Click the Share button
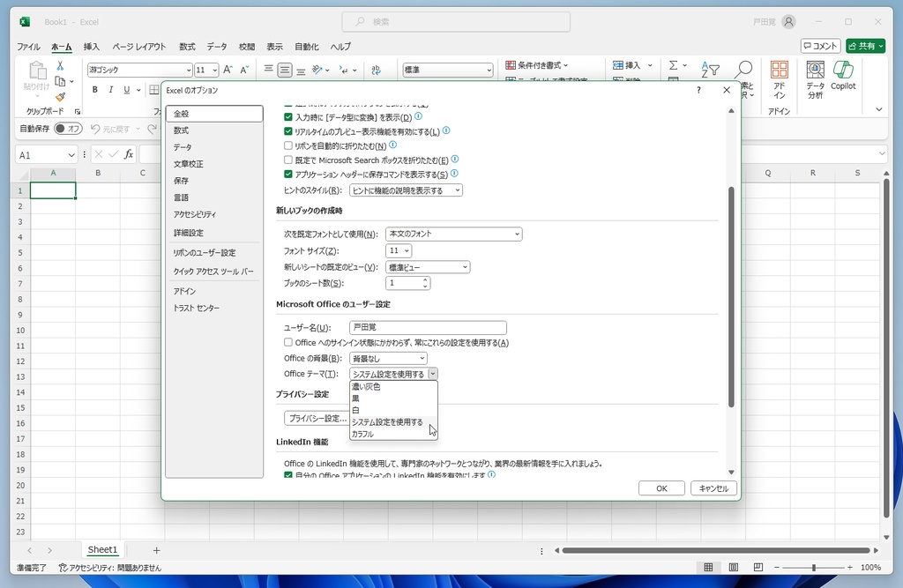Viewport: 903px width, 588px height. click(866, 46)
